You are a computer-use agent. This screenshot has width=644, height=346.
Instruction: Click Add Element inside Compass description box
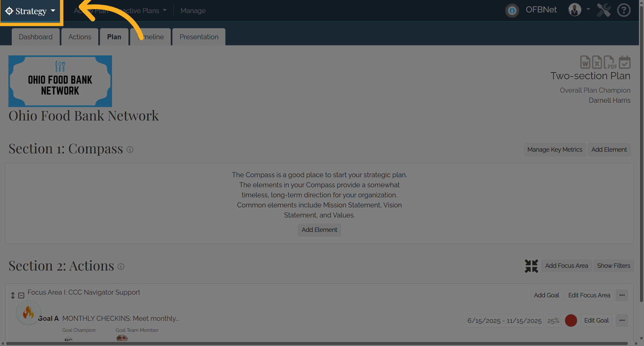pos(319,230)
